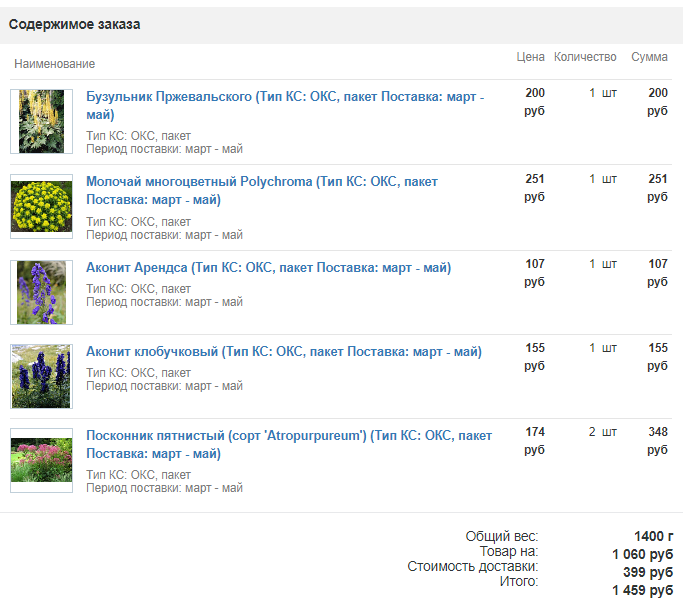Click the 'Содержимое заказа' heading
Screen dimensions: 683x610
point(74,24)
